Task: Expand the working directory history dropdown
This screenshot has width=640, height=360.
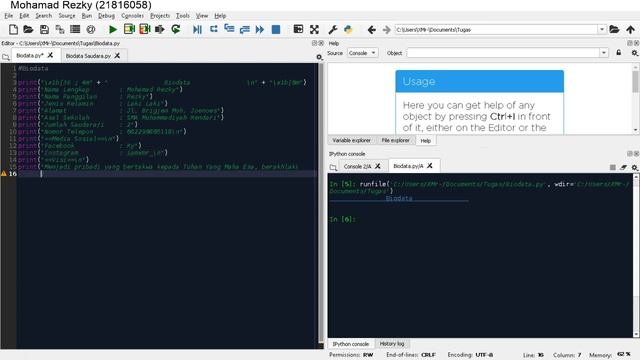Action: [x=602, y=29]
